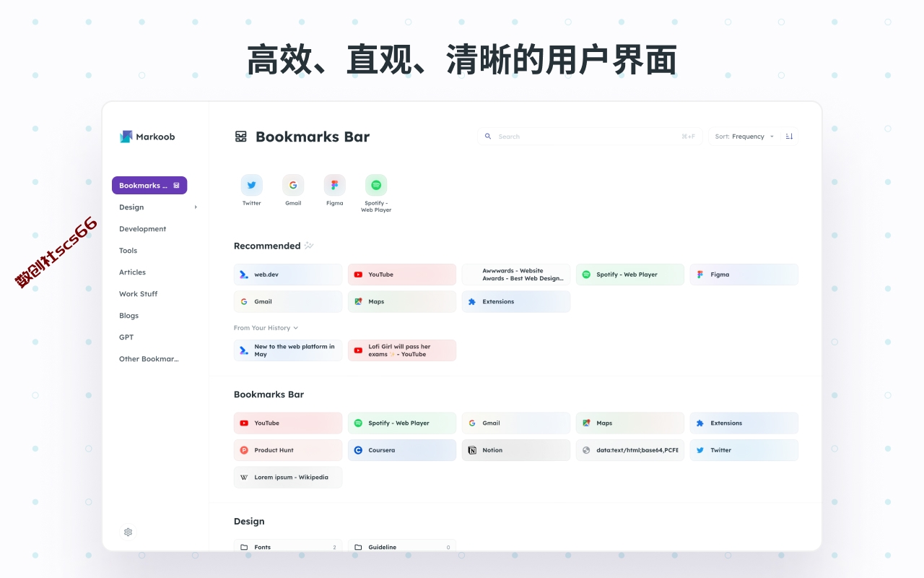Open Lofi Girl YouTube history item
The height and width of the screenshot is (578, 924).
pyautogui.click(x=402, y=350)
